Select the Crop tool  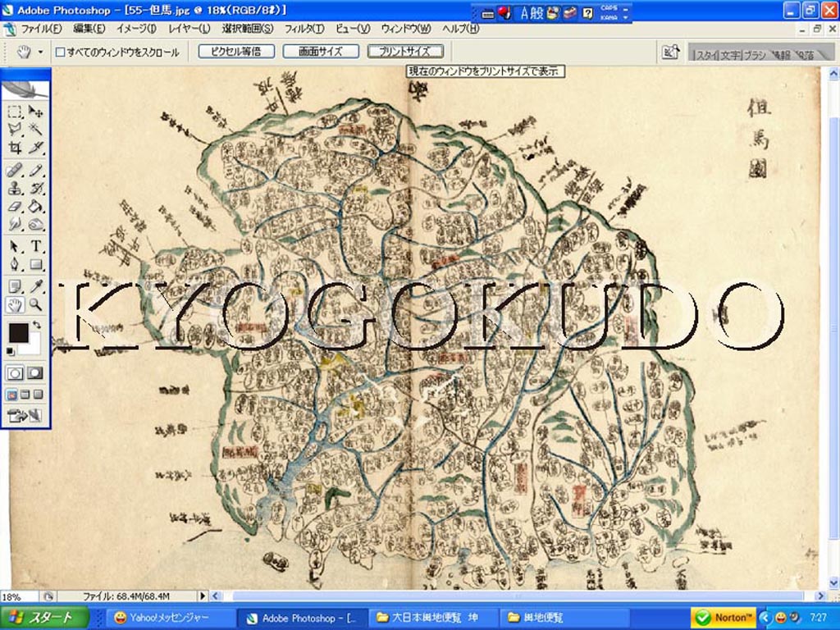(16, 148)
